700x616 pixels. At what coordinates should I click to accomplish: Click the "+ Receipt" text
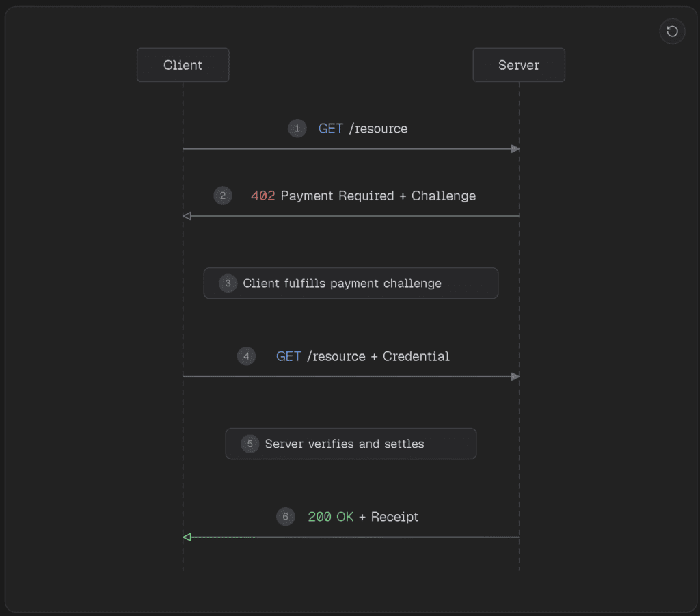(x=388, y=517)
